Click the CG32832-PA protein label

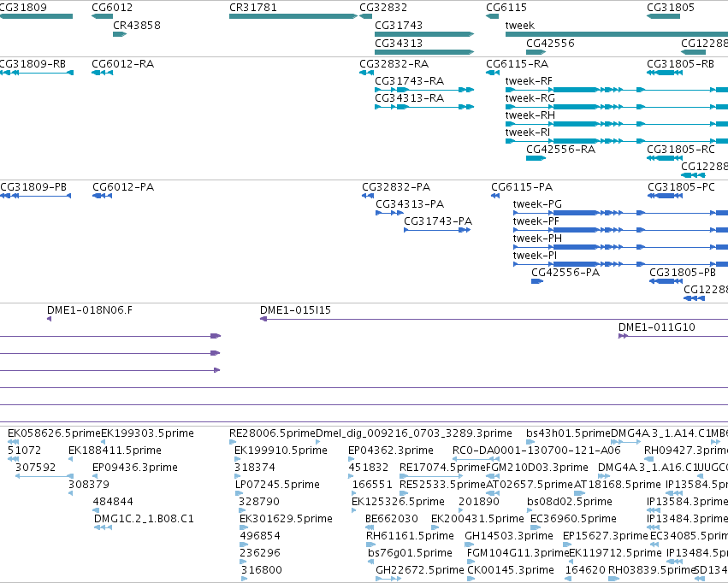[396, 187]
